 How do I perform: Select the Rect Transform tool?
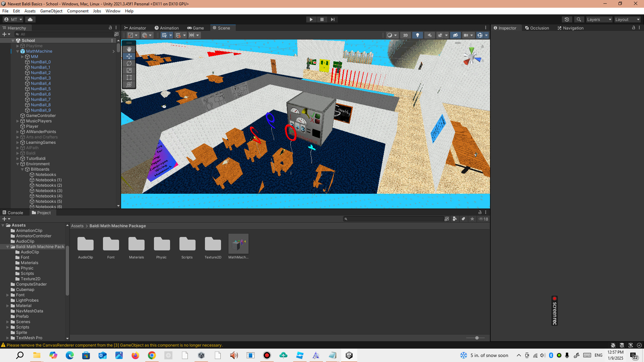[129, 77]
